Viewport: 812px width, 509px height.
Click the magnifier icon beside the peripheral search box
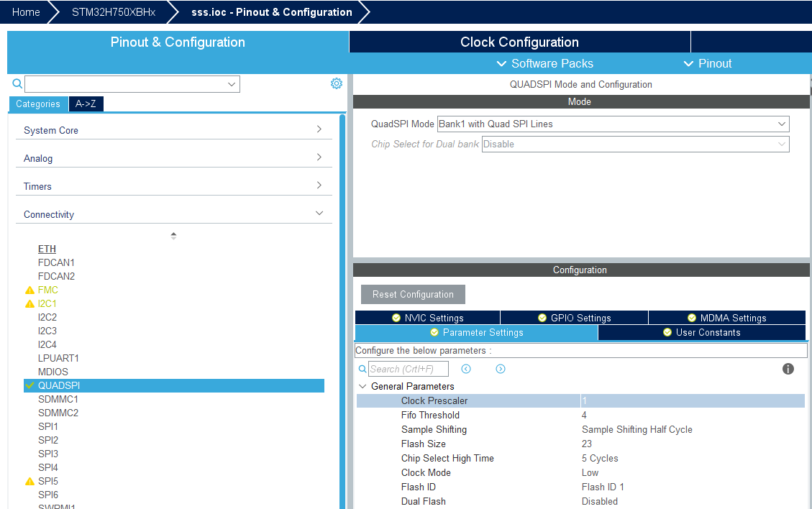[17, 83]
